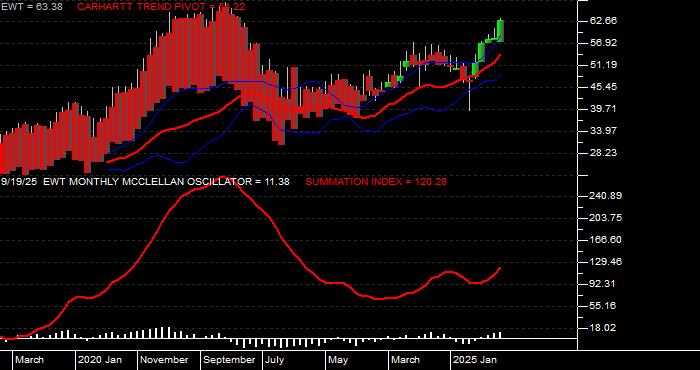Screen dimensions: 700x370
Task: Click the March marker before 2025 Jan
Action: [x=406, y=360]
